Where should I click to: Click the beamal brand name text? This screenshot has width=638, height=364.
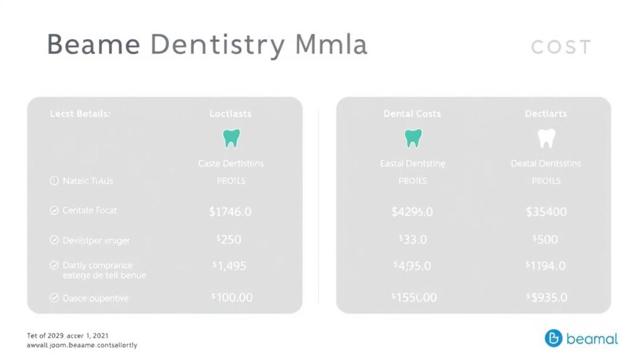click(x=592, y=338)
